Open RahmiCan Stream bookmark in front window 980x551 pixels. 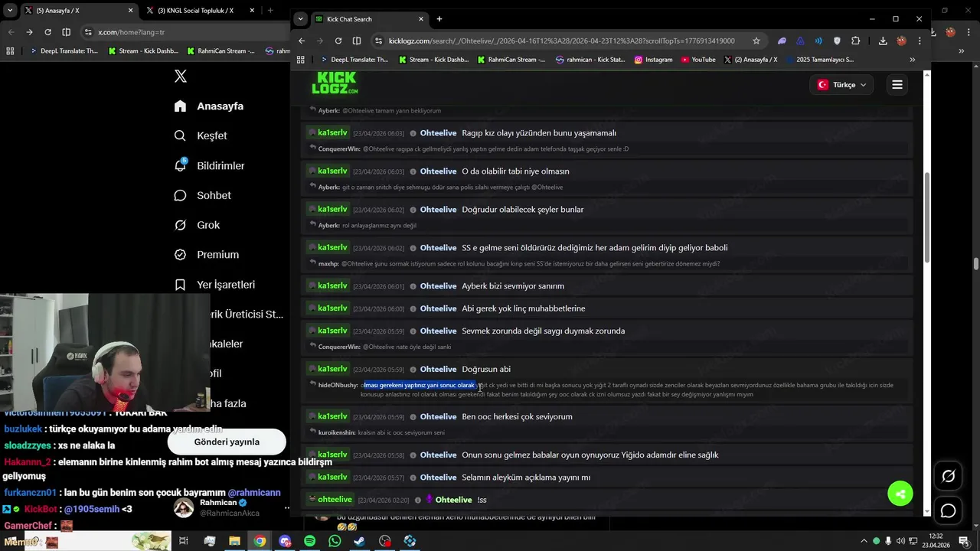coord(511,60)
